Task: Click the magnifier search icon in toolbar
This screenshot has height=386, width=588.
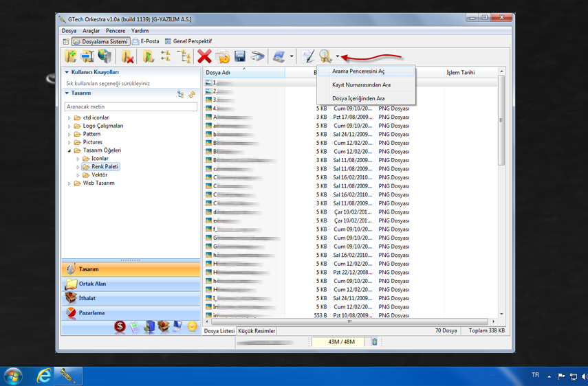Action: (x=325, y=56)
